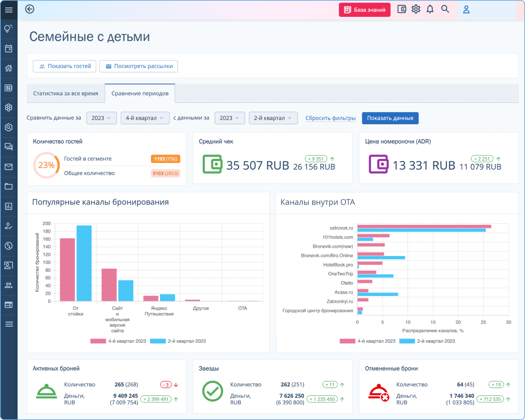Click Сбросить фильтры link

click(x=331, y=118)
